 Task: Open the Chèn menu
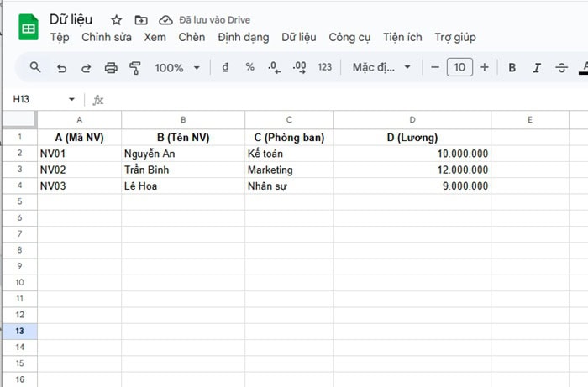[192, 37]
